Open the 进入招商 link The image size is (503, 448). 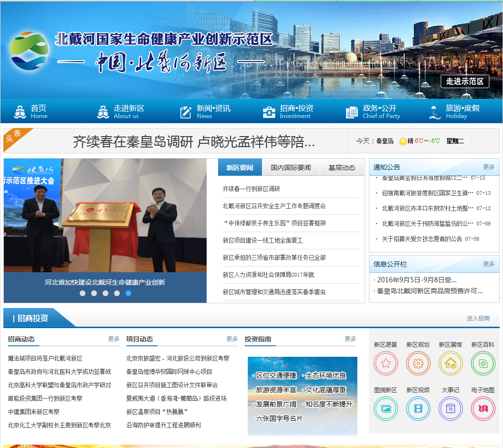(478, 319)
